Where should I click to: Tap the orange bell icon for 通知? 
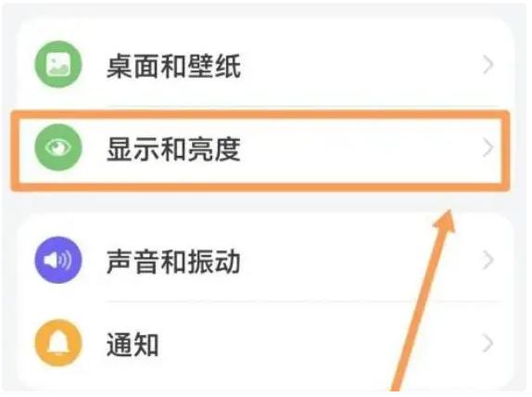point(58,343)
